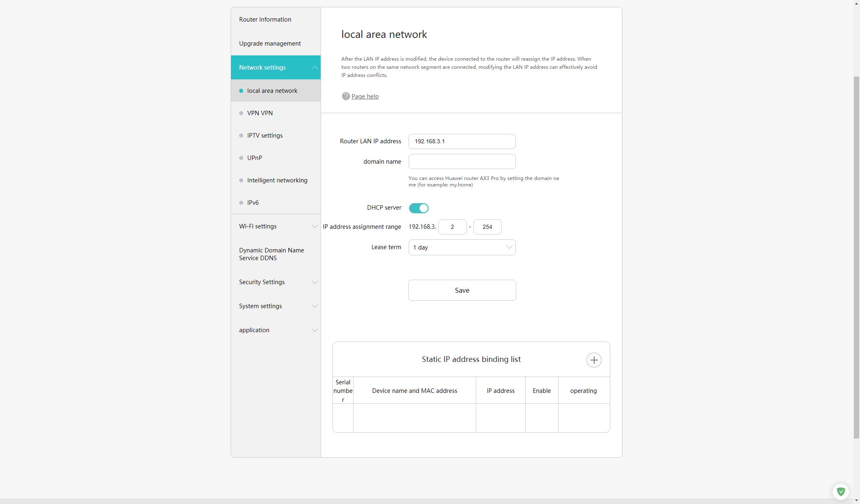Screen dimensions: 860x504
Task: Open IPTV settings submenu item
Action: tap(265, 136)
